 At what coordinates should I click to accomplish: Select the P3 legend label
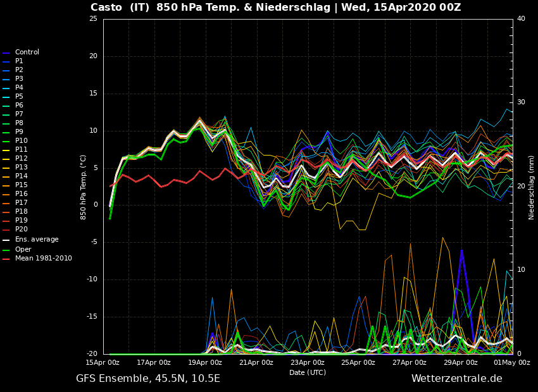click(19, 79)
